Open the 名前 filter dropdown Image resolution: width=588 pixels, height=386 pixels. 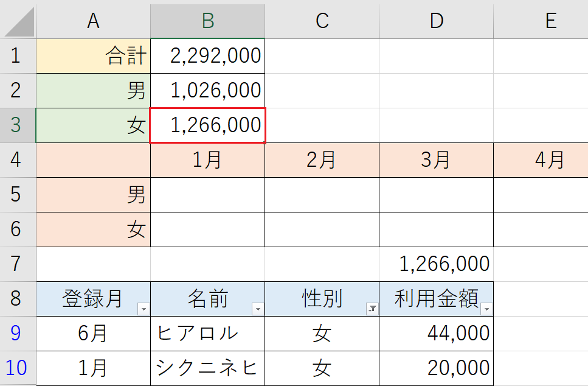(x=258, y=309)
